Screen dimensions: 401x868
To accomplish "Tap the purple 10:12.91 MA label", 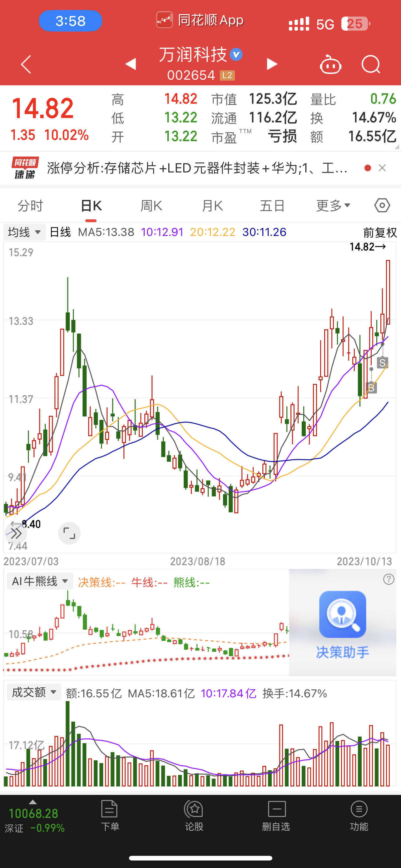I will pyautogui.click(x=162, y=232).
